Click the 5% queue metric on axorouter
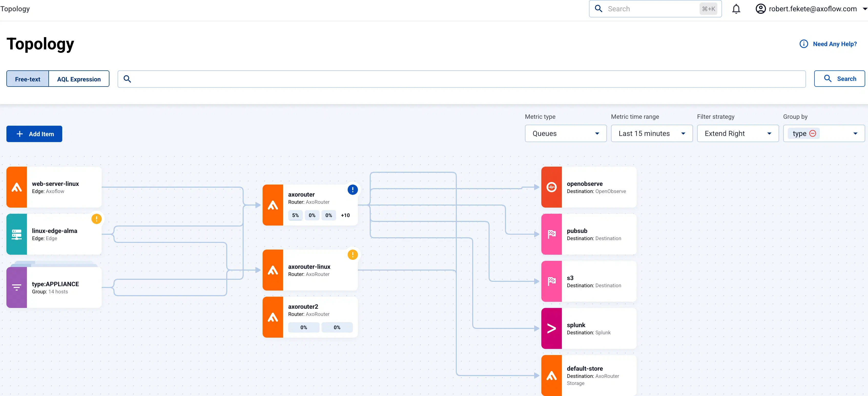868x396 pixels. point(295,215)
